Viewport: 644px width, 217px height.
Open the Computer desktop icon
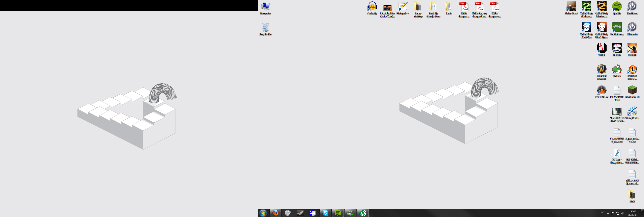tap(265, 8)
